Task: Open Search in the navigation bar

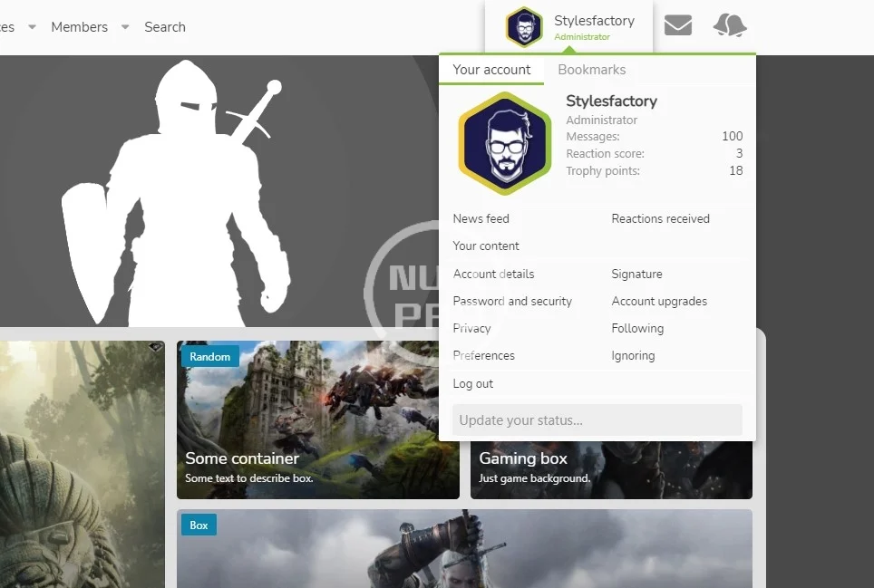Action: pyautogui.click(x=165, y=27)
